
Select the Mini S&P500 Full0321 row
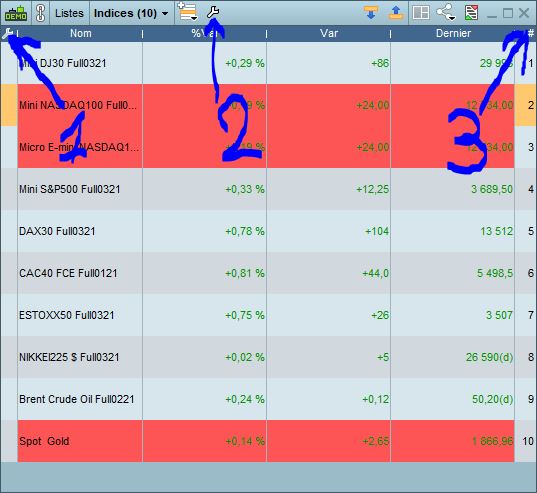click(x=268, y=189)
